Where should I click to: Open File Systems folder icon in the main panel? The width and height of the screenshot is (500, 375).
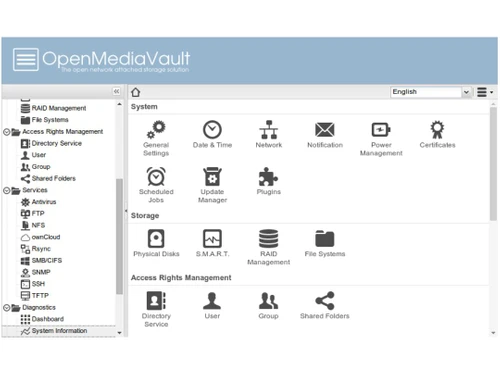[x=325, y=243]
